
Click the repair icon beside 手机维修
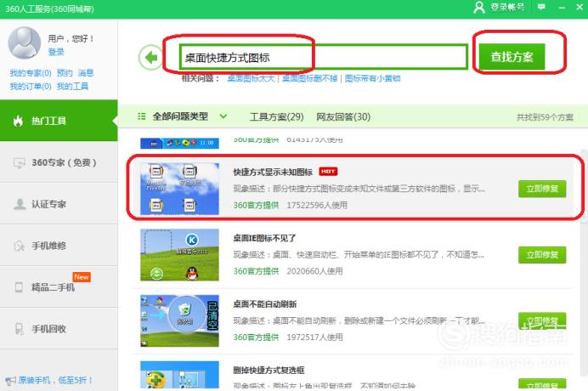pos(20,246)
